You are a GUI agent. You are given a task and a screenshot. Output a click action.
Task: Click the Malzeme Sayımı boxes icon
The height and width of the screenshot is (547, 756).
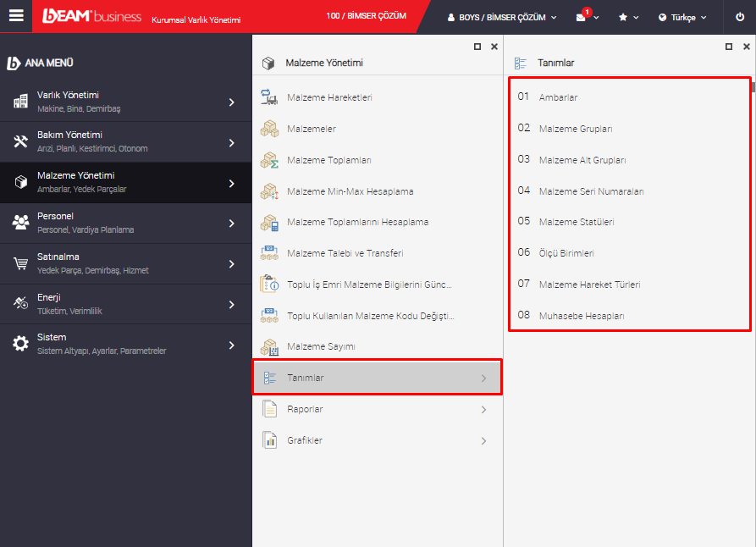click(269, 346)
